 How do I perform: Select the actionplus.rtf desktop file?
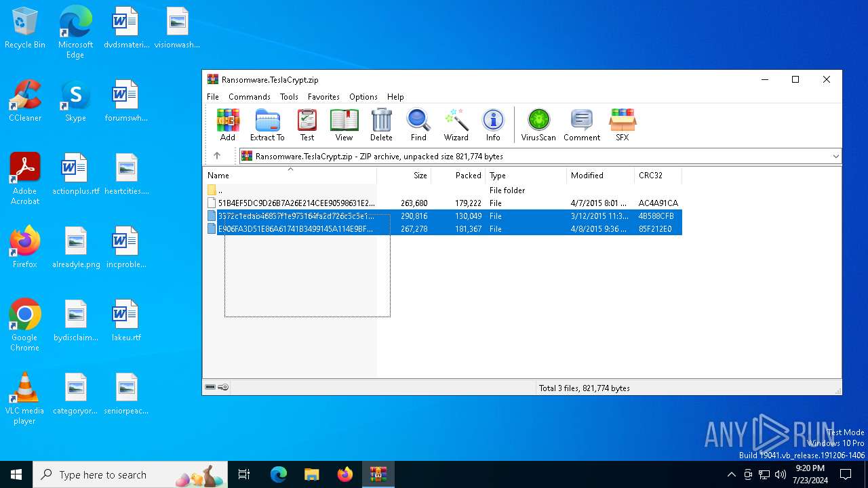(75, 175)
